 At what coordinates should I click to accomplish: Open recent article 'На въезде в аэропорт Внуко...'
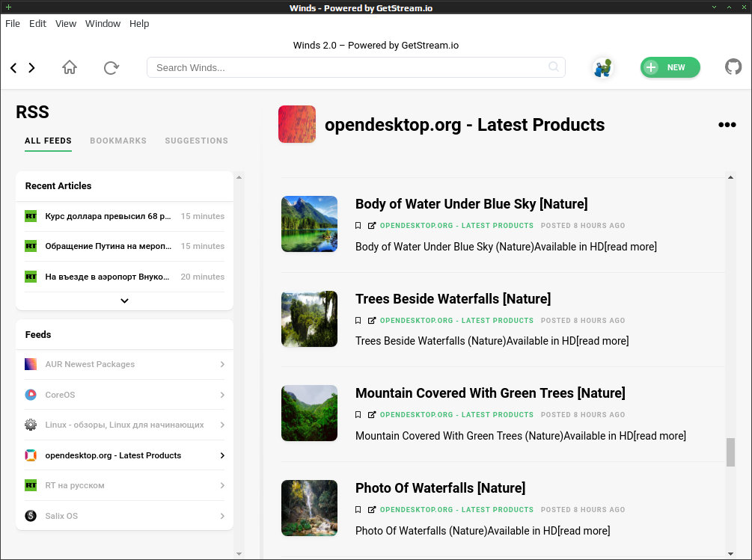pyautogui.click(x=125, y=277)
